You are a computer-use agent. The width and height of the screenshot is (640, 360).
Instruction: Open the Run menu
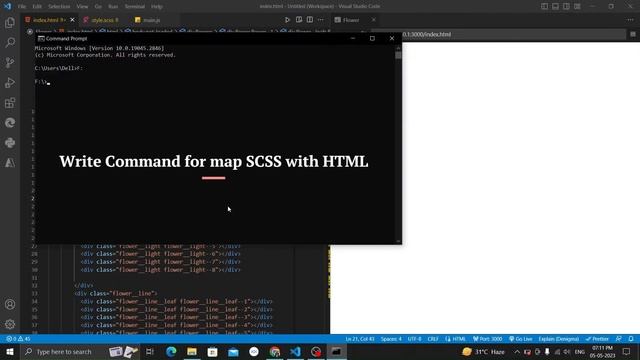click(x=113, y=7)
